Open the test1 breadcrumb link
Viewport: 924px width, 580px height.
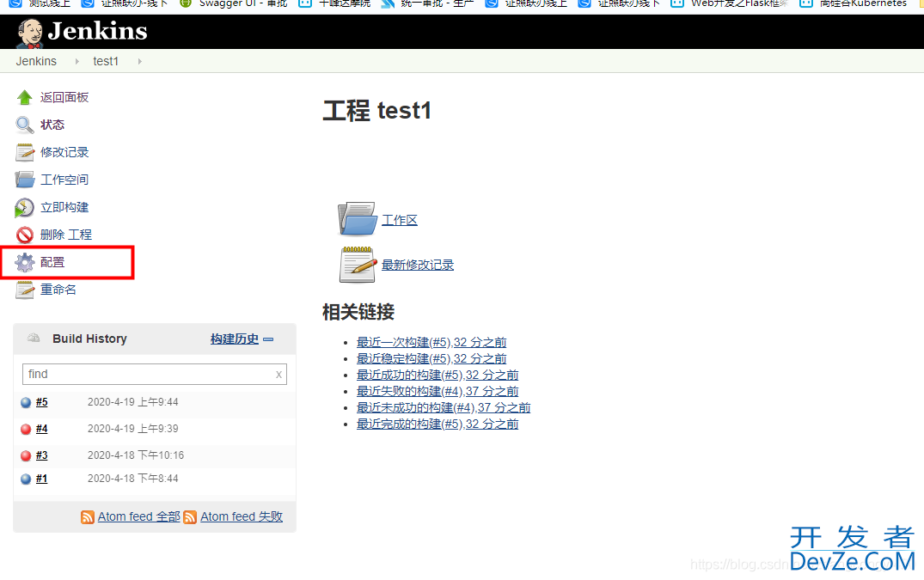(x=106, y=61)
